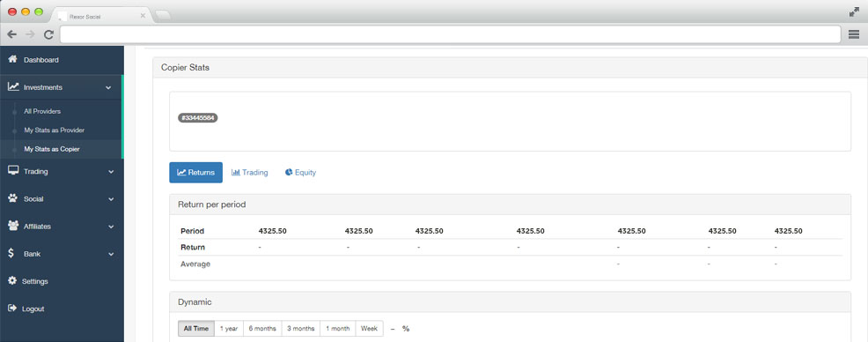Switch to the Trading stats tab
The height and width of the screenshot is (342, 868).
(250, 173)
